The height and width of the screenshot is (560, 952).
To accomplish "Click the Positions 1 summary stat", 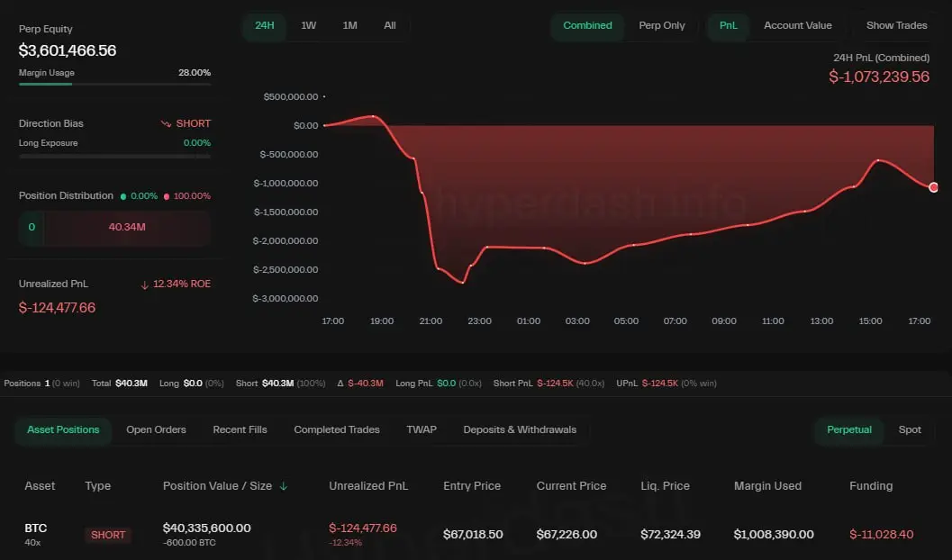I will (x=42, y=384).
